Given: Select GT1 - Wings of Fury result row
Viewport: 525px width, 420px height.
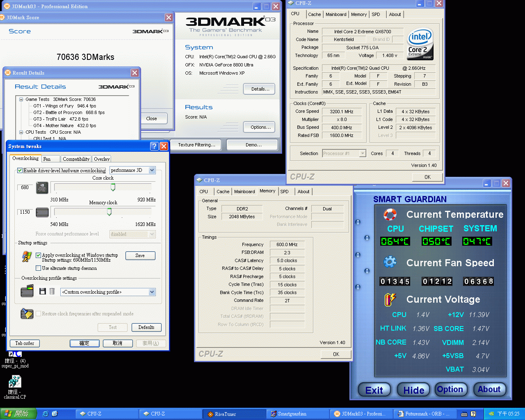Looking at the screenshot, I should [64, 106].
